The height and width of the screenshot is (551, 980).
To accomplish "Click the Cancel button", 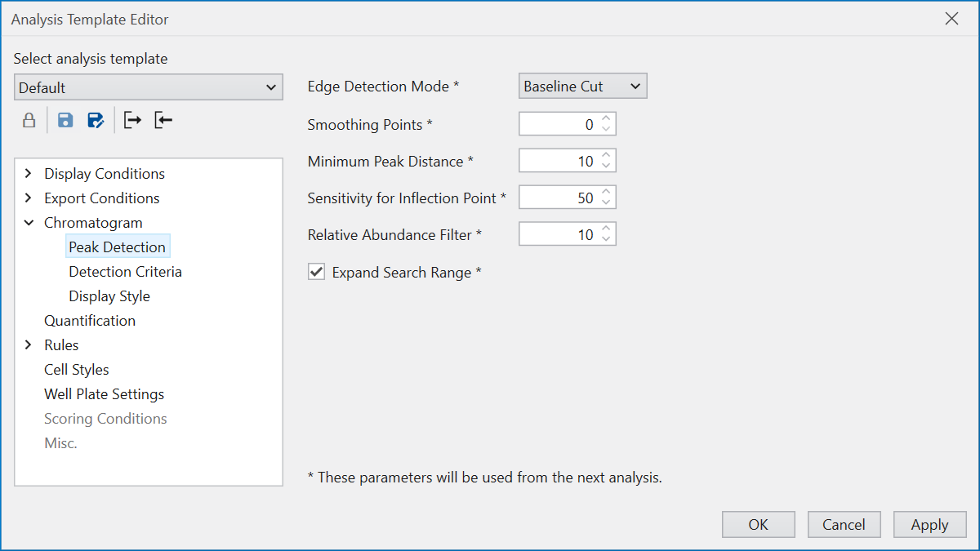I will 844,525.
